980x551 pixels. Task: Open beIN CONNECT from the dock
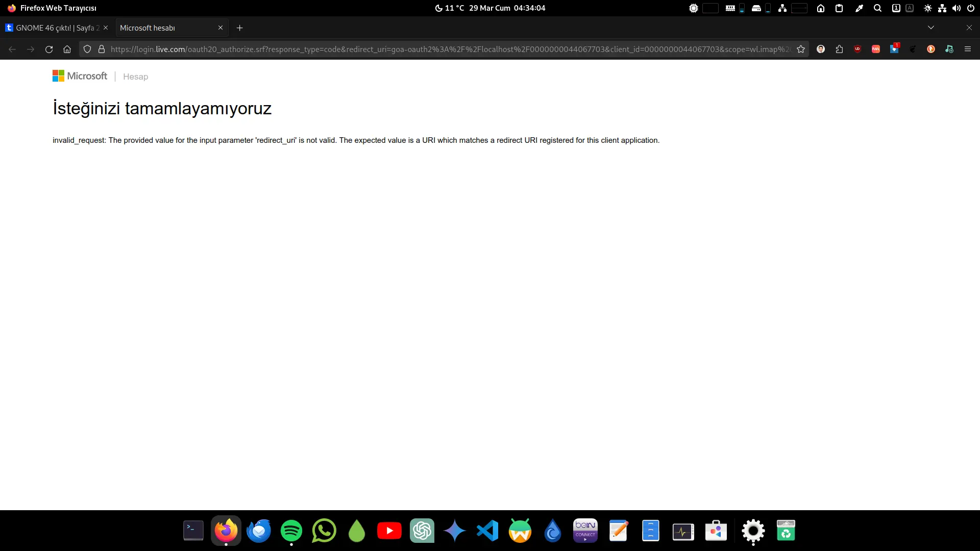(x=585, y=531)
